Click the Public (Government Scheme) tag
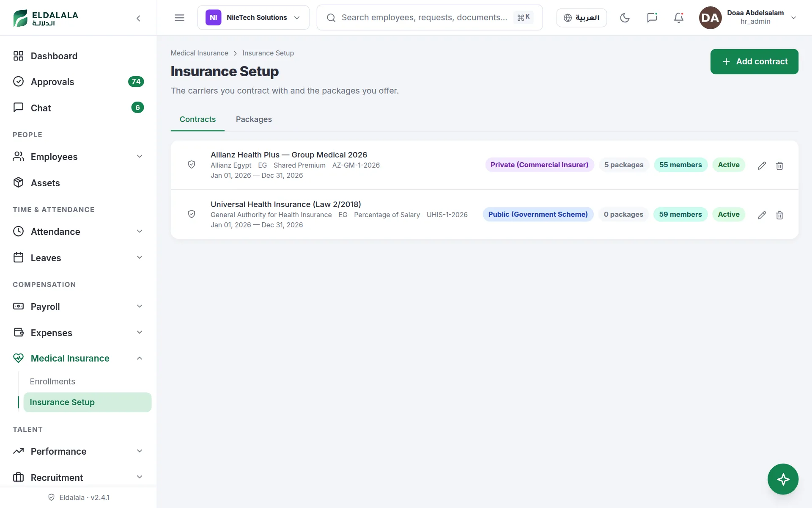 tap(538, 214)
